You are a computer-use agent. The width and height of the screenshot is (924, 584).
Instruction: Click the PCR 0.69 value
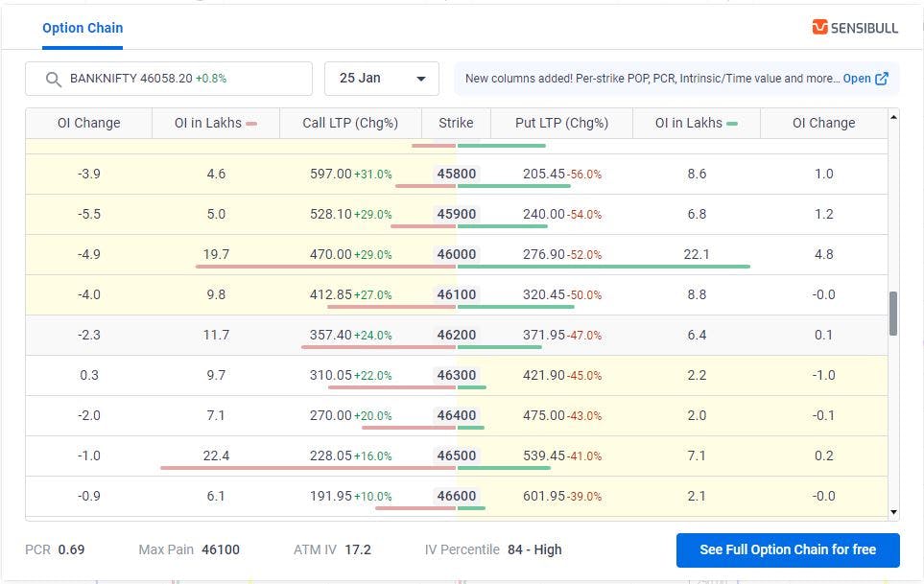tap(71, 549)
